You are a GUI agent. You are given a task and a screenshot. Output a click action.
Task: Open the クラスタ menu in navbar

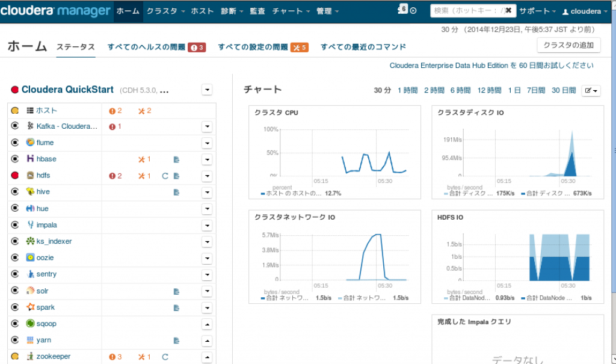(165, 11)
